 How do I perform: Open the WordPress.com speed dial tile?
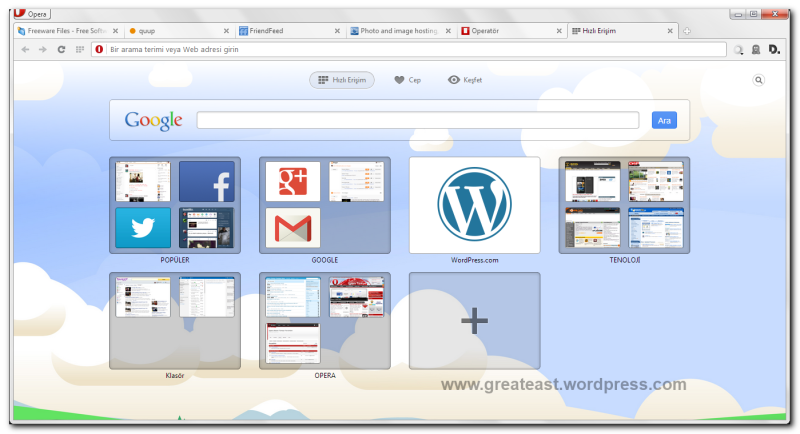pos(474,205)
